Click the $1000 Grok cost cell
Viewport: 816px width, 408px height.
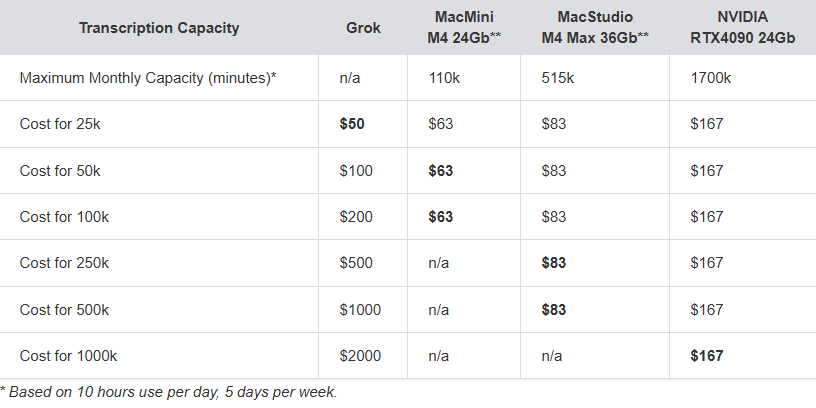[x=360, y=310]
